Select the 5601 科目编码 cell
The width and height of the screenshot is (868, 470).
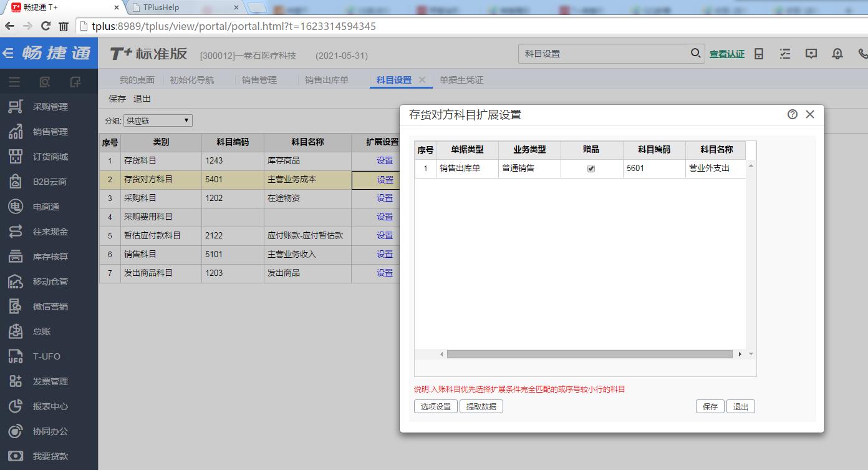click(654, 169)
